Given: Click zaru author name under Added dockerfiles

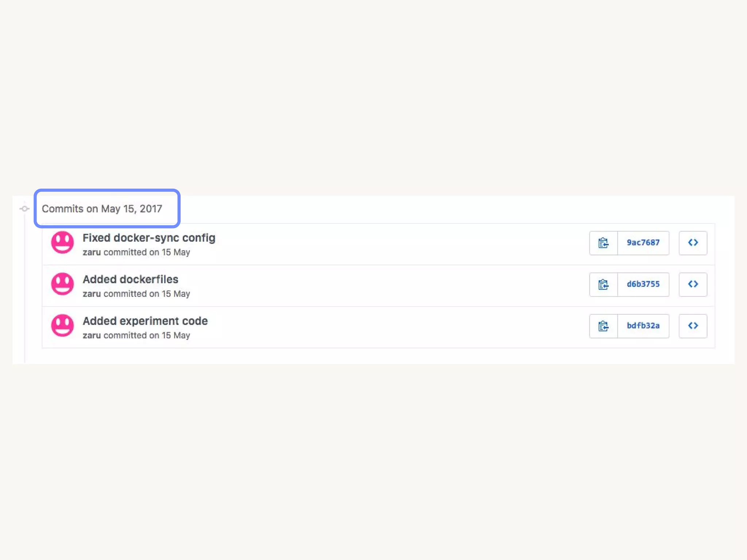Looking at the screenshot, I should [x=92, y=294].
